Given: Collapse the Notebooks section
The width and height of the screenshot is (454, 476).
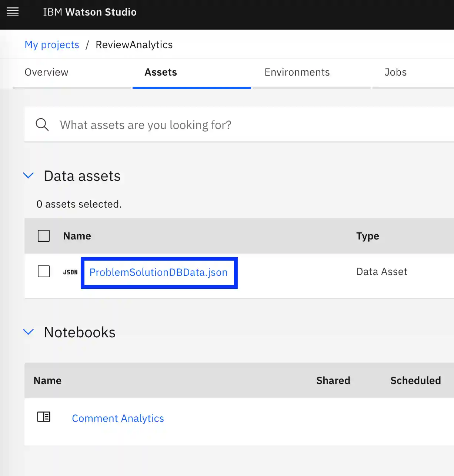Looking at the screenshot, I should [x=29, y=332].
